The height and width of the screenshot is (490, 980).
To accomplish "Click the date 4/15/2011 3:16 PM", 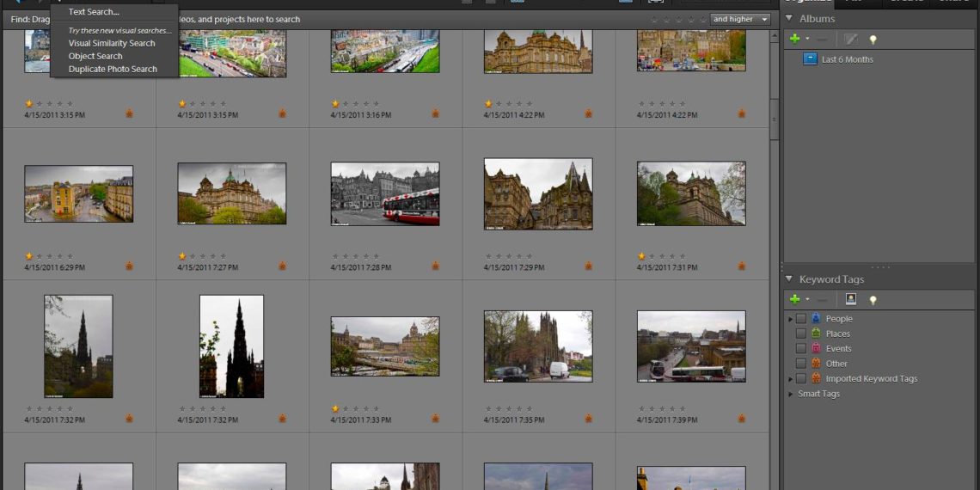I will click(361, 115).
